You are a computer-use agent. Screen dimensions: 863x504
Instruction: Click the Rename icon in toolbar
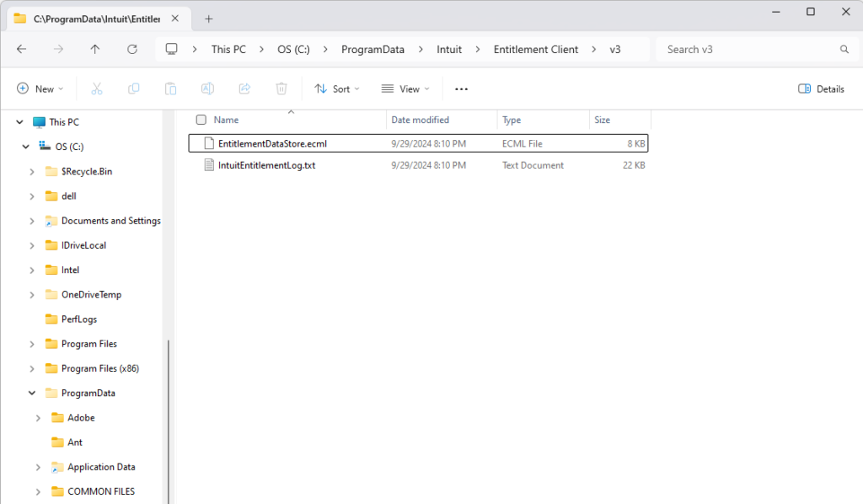(x=207, y=88)
